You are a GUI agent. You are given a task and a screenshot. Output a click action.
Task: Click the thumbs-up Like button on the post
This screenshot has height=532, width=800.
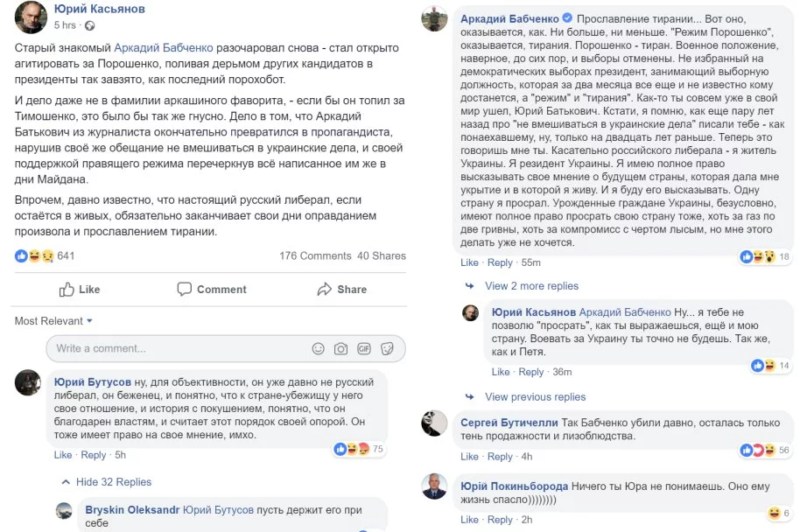coord(80,290)
